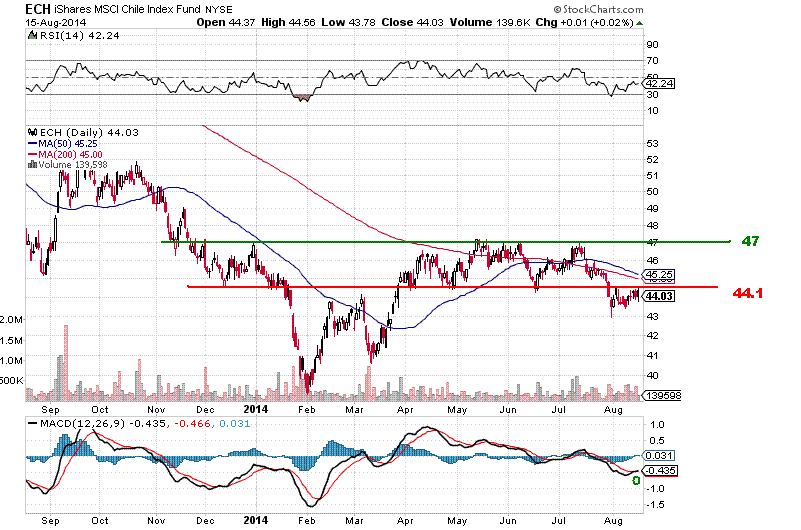The image size is (801, 530).
Task: Click the blue 0.031 MACD histogram value in legend
Action: point(235,424)
